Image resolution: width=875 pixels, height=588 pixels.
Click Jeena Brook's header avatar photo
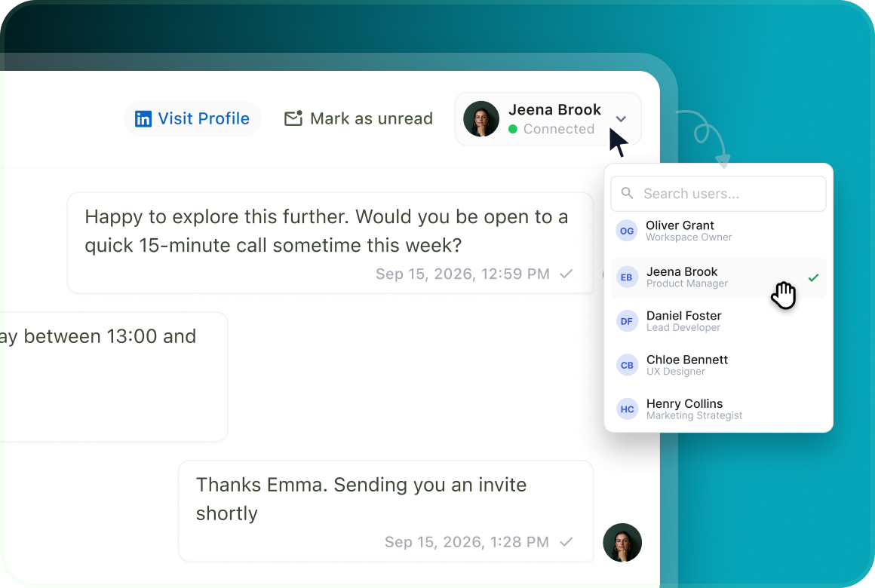(x=481, y=119)
